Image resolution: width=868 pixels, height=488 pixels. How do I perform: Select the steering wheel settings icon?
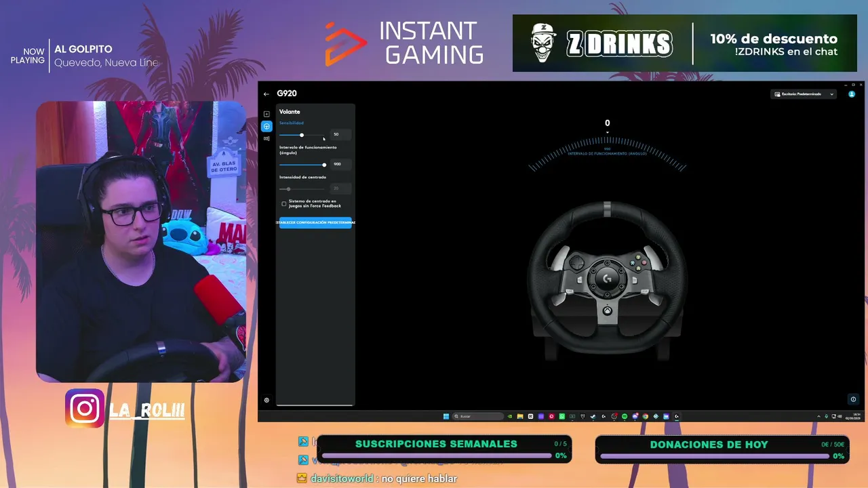(x=267, y=126)
